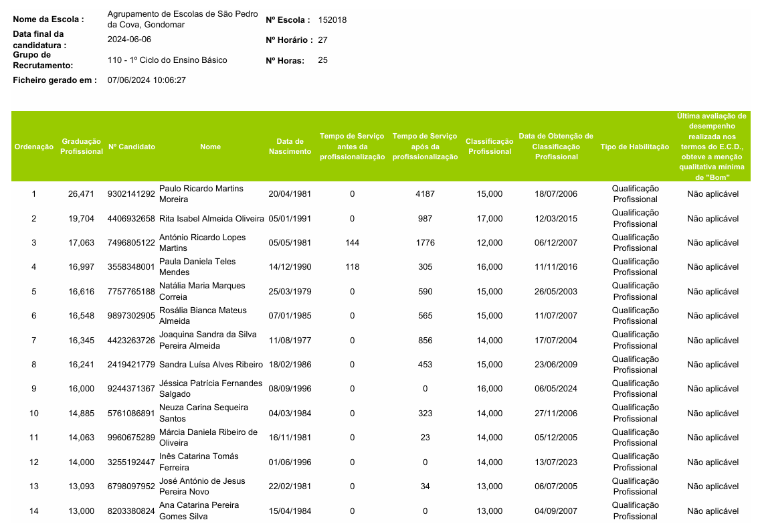The width and height of the screenshot is (760, 532).
Task: Select the file generated timestamp 07/06/2024 10:06:27
Action: coord(147,80)
